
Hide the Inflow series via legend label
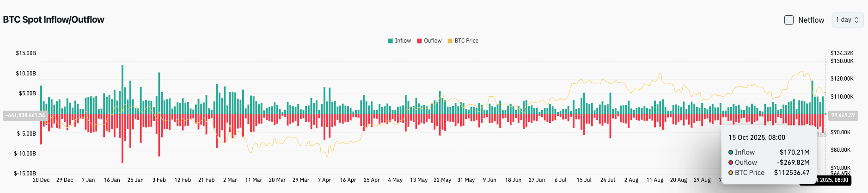(x=403, y=41)
